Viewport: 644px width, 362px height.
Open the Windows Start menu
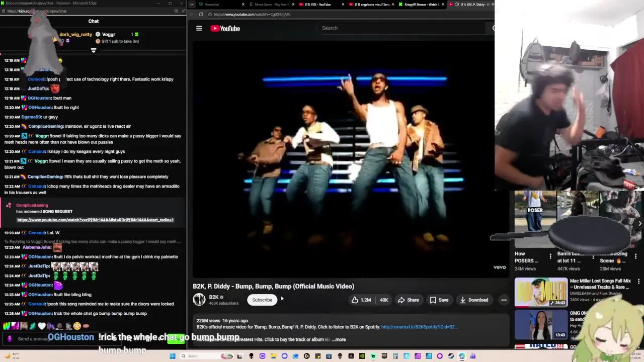pos(173,356)
